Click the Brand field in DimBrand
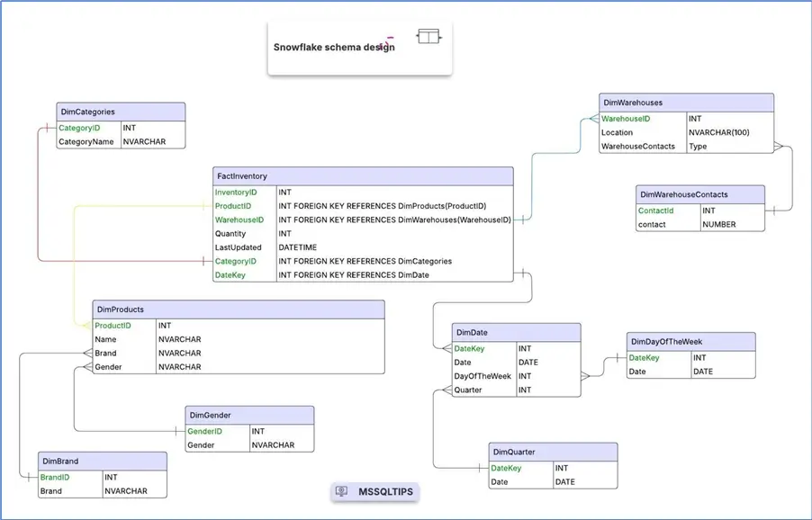The width and height of the screenshot is (812, 520). pyautogui.click(x=51, y=491)
